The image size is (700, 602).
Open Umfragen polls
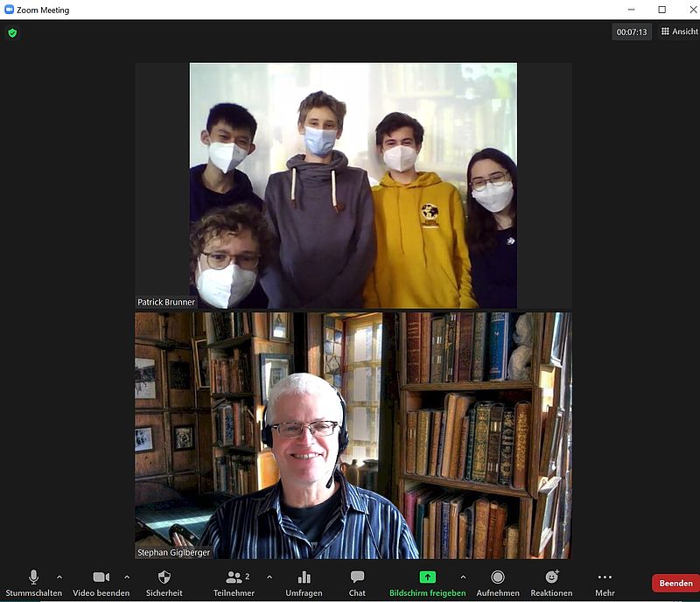[x=304, y=583]
